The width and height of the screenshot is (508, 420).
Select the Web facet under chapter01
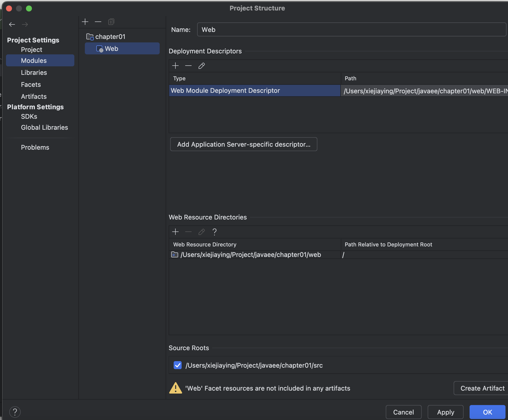click(x=112, y=49)
